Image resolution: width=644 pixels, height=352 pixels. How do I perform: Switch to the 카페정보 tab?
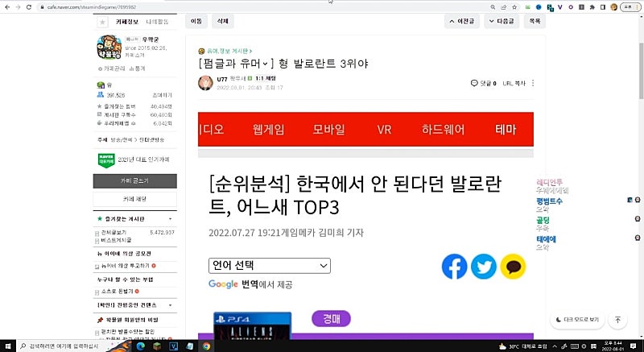pos(127,22)
